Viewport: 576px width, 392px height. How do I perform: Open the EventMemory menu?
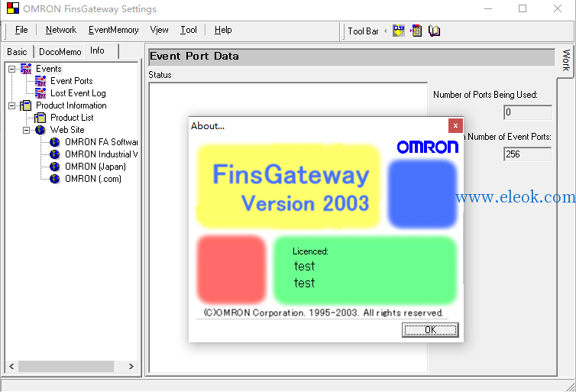coord(113,30)
